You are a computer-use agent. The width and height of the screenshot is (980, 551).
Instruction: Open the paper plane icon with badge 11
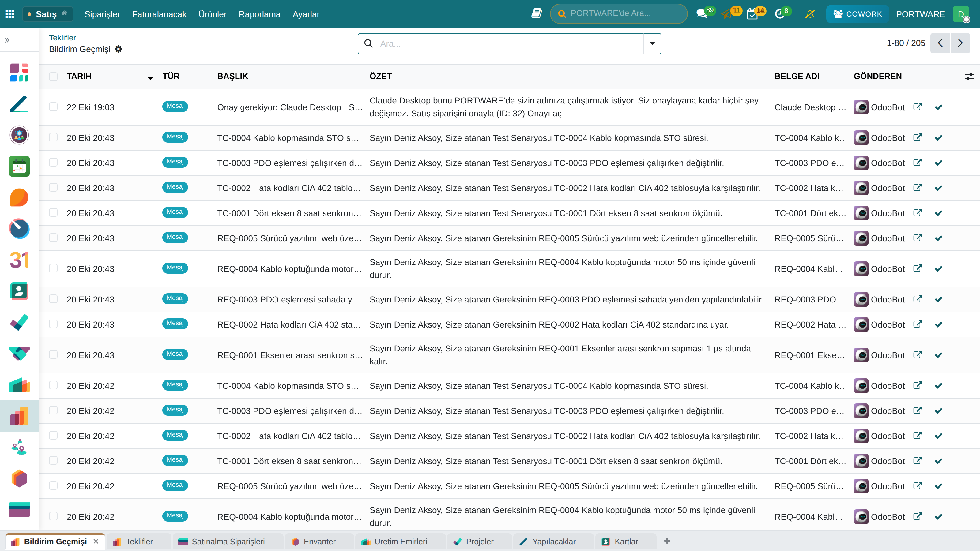pos(727,14)
